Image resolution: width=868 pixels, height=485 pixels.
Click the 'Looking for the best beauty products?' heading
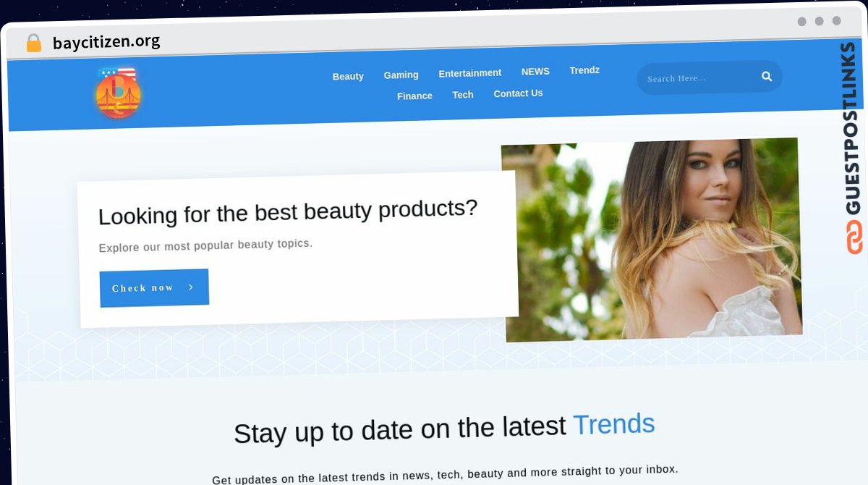point(288,212)
